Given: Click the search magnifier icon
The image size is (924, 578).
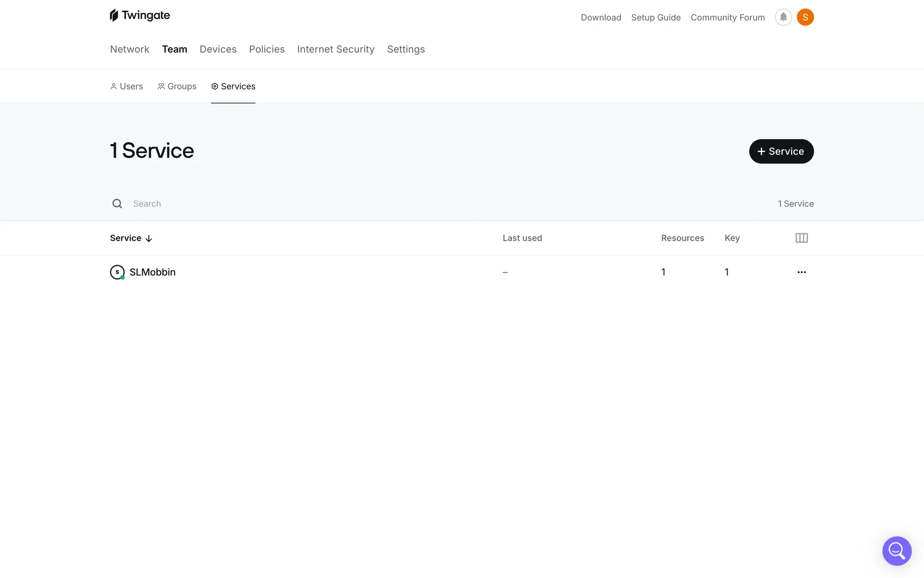Looking at the screenshot, I should tap(117, 204).
